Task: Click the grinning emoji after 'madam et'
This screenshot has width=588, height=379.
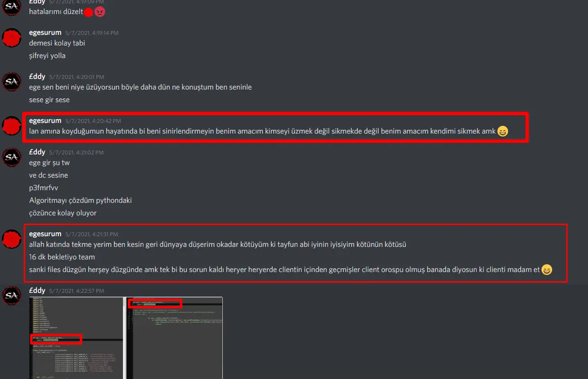Action: pyautogui.click(x=546, y=270)
